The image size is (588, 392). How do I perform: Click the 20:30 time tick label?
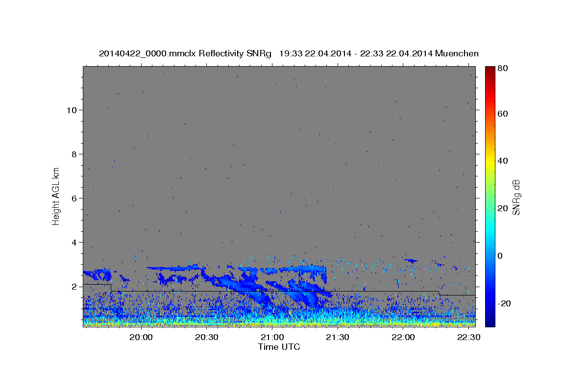point(207,338)
